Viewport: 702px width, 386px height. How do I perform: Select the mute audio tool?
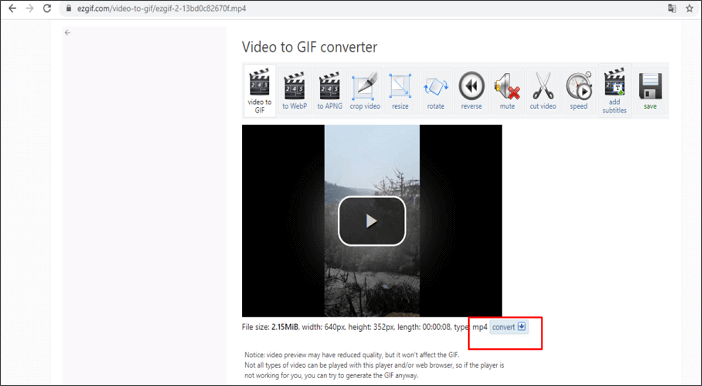(507, 91)
